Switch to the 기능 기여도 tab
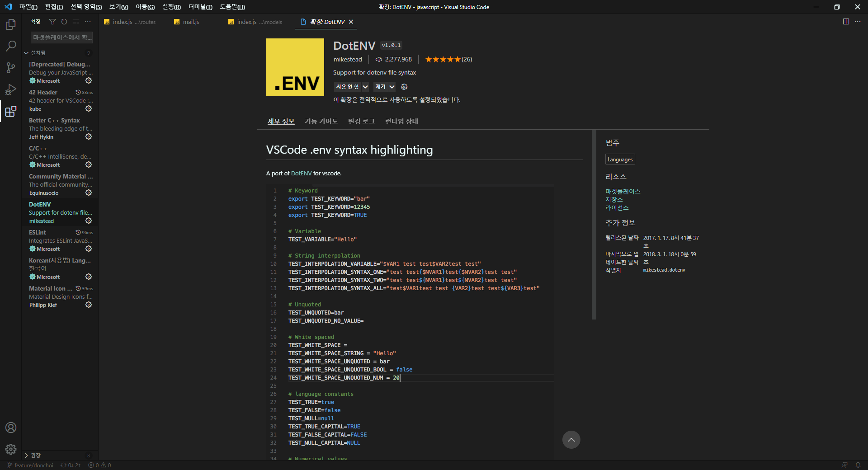This screenshot has width=868, height=470. (x=321, y=122)
